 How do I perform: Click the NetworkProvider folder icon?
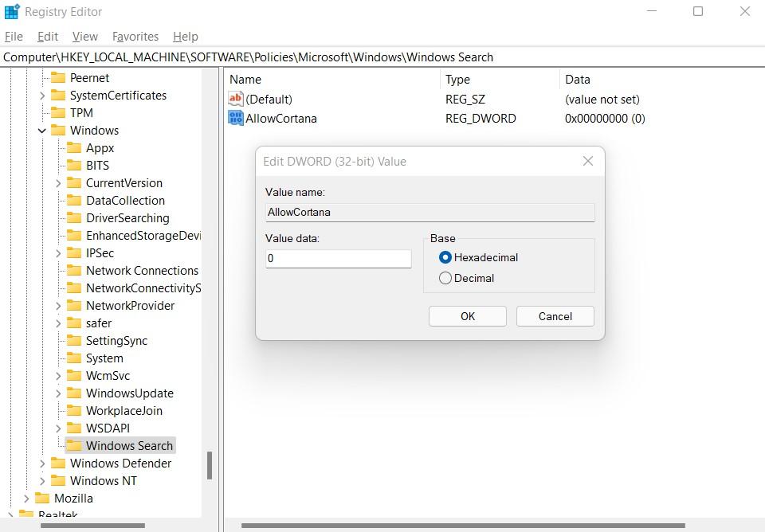click(74, 307)
